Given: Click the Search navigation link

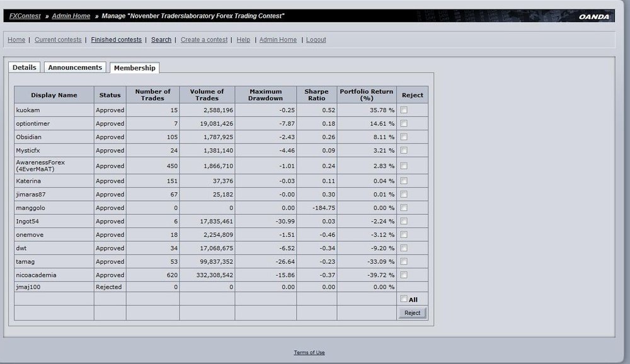Looking at the screenshot, I should tap(161, 40).
